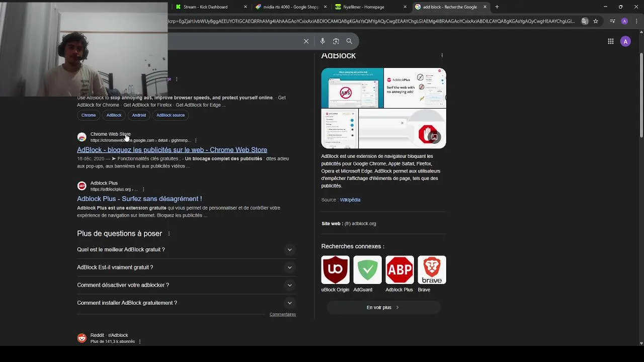Click 'Chrome Web Store' source name
This screenshot has width=644, height=362.
(110, 134)
